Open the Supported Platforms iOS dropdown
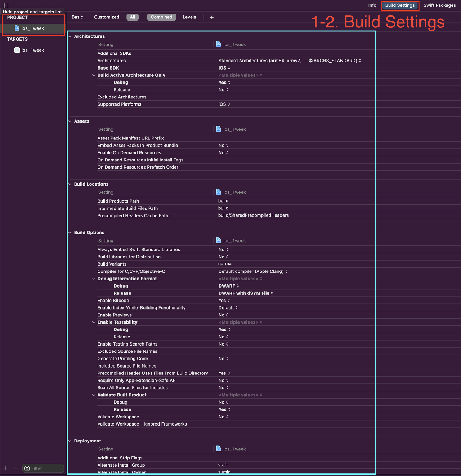Screen dimensions: 461x476 point(224,104)
